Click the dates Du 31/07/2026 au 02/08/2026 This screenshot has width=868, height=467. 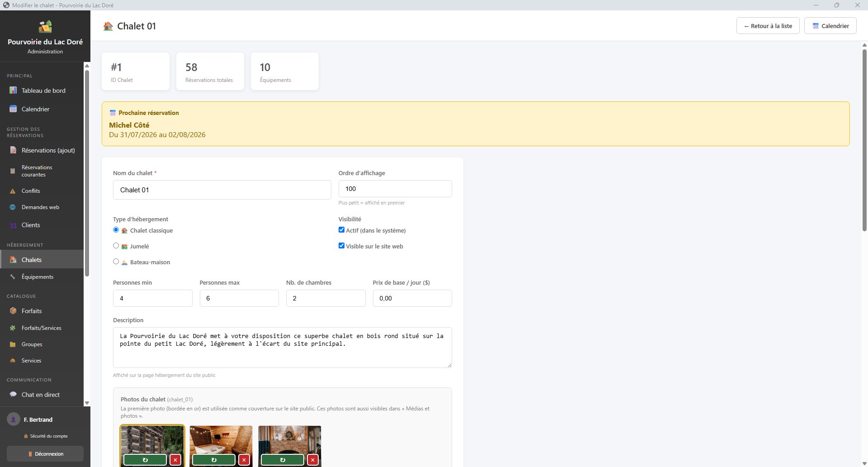tap(157, 135)
